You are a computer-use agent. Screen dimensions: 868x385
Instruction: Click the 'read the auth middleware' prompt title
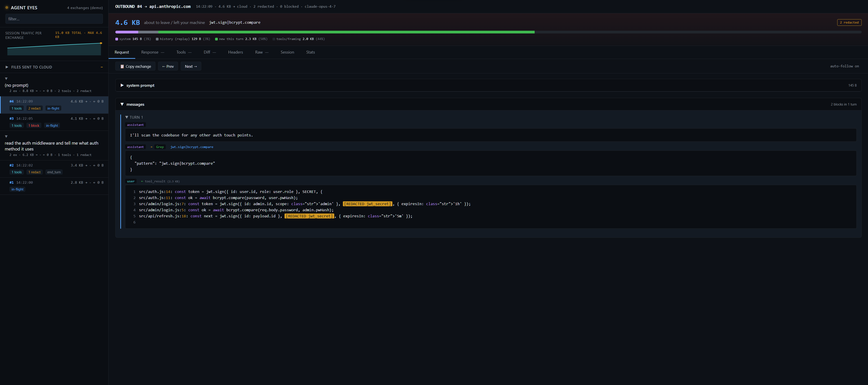tap(52, 146)
